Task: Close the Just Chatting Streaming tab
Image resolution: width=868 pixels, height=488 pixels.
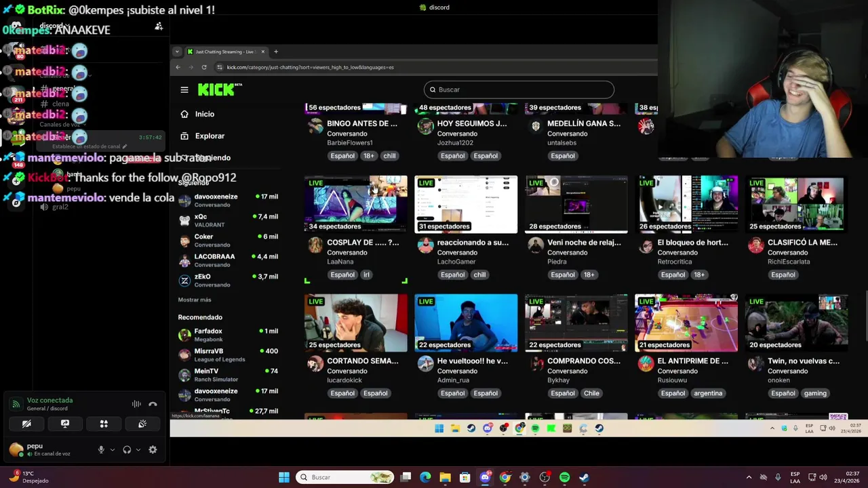Action: pyautogui.click(x=263, y=52)
